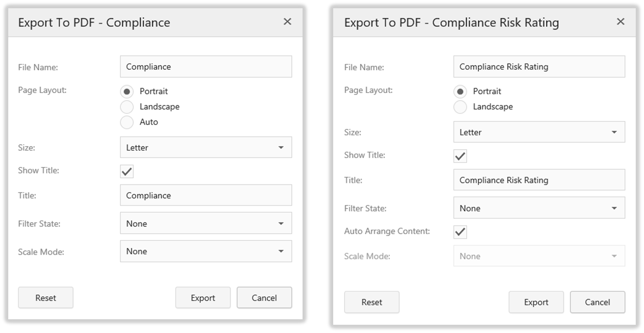
Task: Toggle Show Title in Compliance Risk Rating dialog
Action: point(460,156)
